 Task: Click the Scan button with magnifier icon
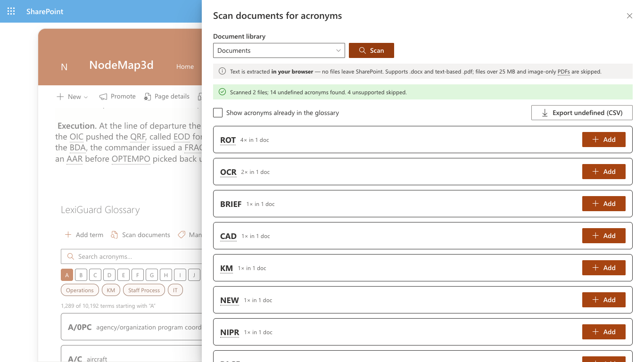pos(372,50)
